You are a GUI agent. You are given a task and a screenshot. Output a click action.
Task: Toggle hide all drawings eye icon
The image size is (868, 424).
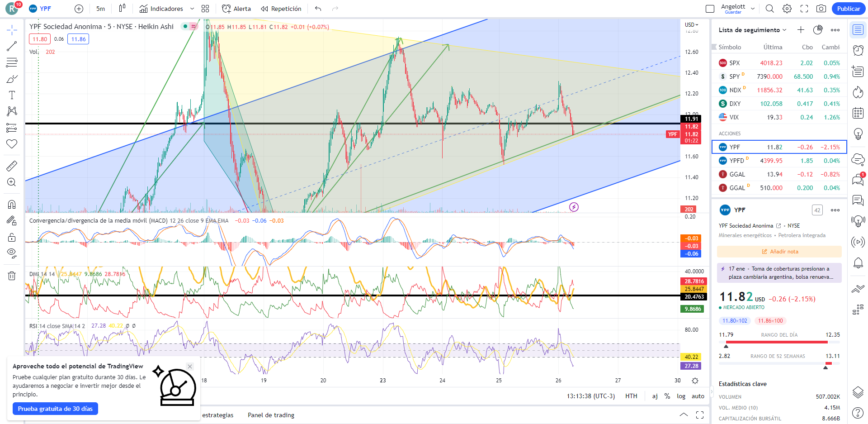pyautogui.click(x=12, y=252)
